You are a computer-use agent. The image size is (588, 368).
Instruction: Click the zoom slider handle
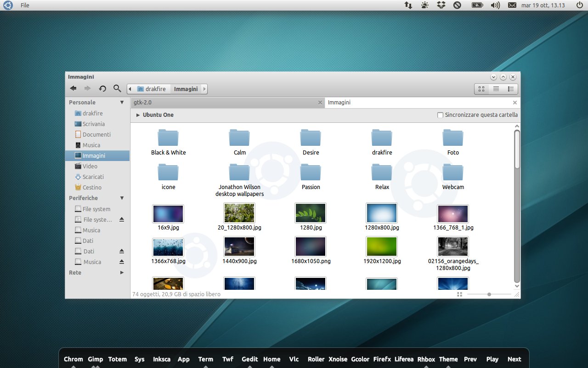(489, 294)
